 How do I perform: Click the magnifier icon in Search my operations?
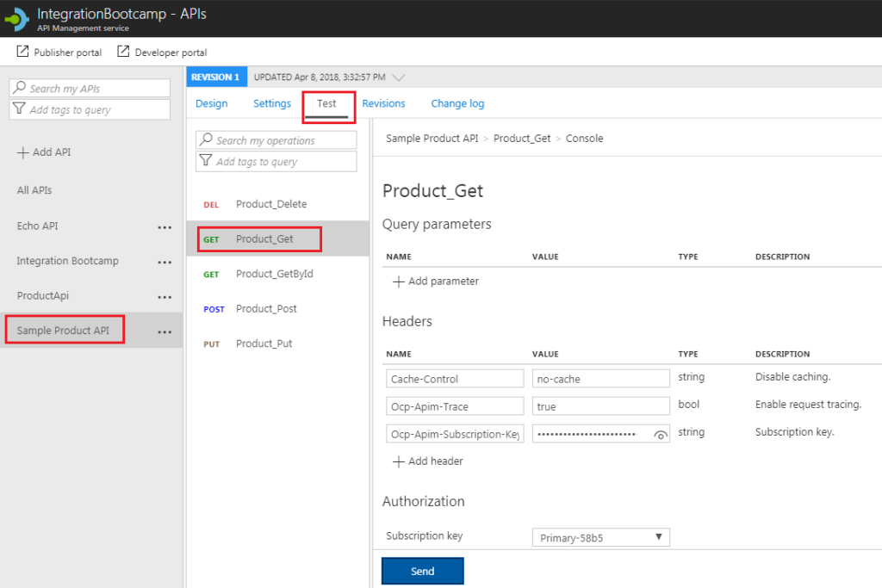coord(207,139)
